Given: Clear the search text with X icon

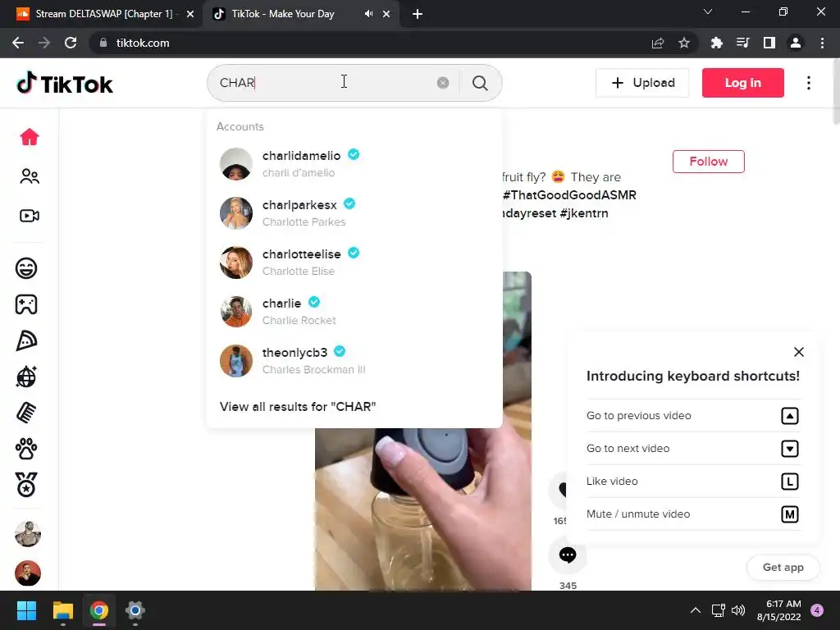Looking at the screenshot, I should [443, 83].
